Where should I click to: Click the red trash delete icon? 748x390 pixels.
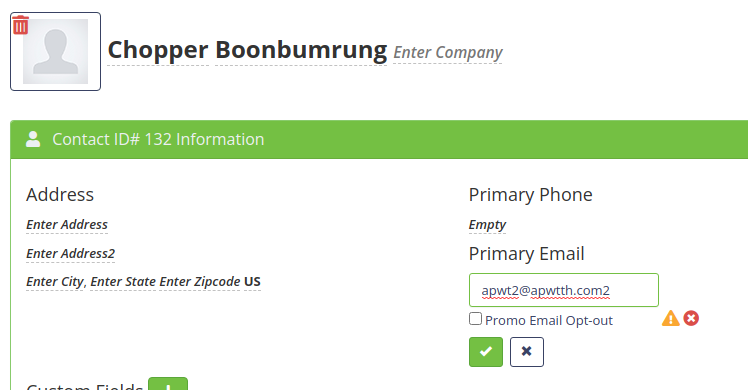[21, 25]
